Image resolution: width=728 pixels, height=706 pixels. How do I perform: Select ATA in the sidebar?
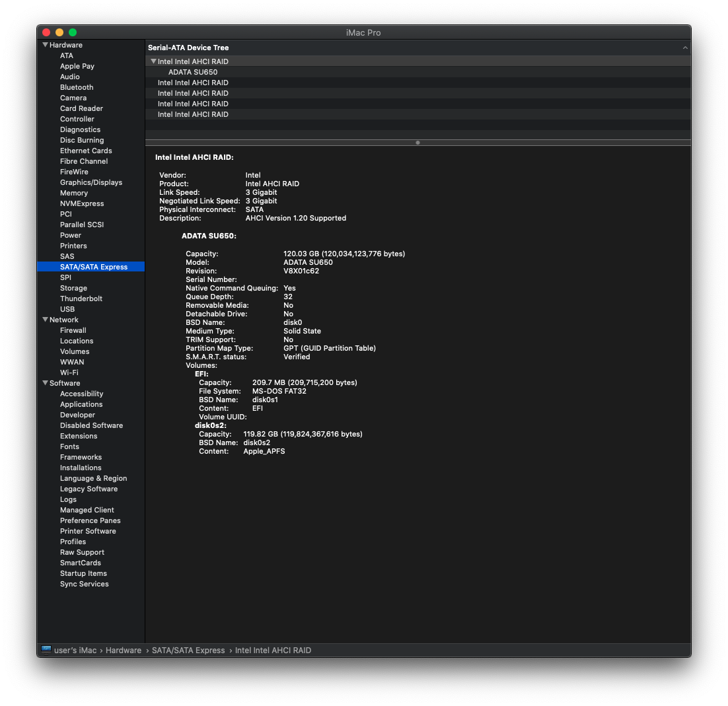(x=67, y=55)
